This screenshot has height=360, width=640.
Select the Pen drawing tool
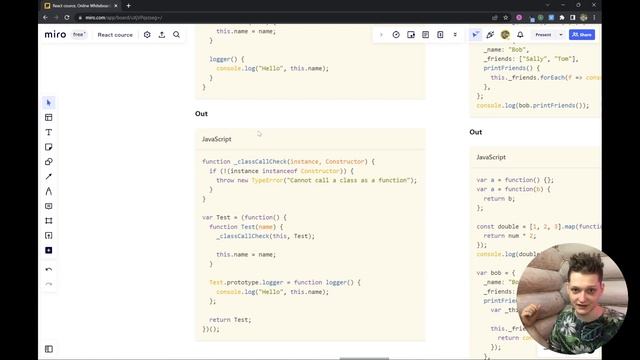coord(49,191)
